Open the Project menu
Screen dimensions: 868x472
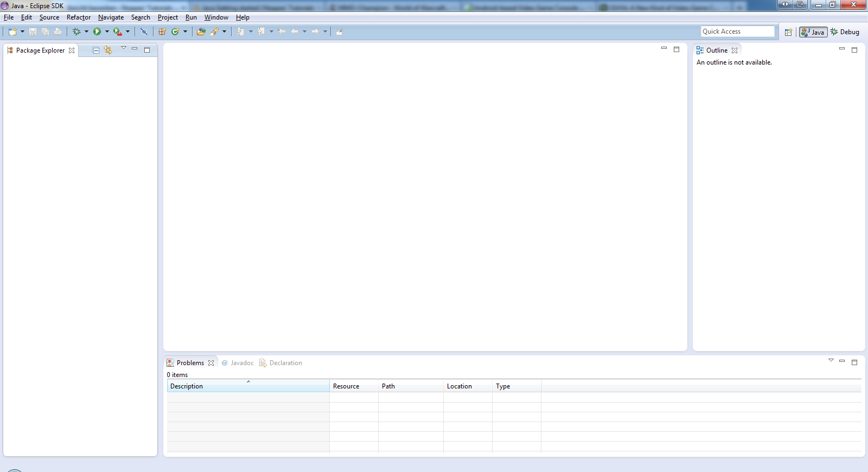coord(168,17)
